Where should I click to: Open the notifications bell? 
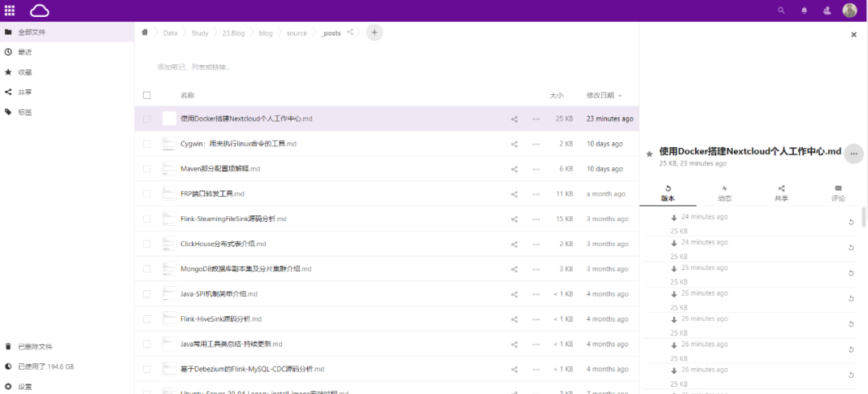(805, 10)
